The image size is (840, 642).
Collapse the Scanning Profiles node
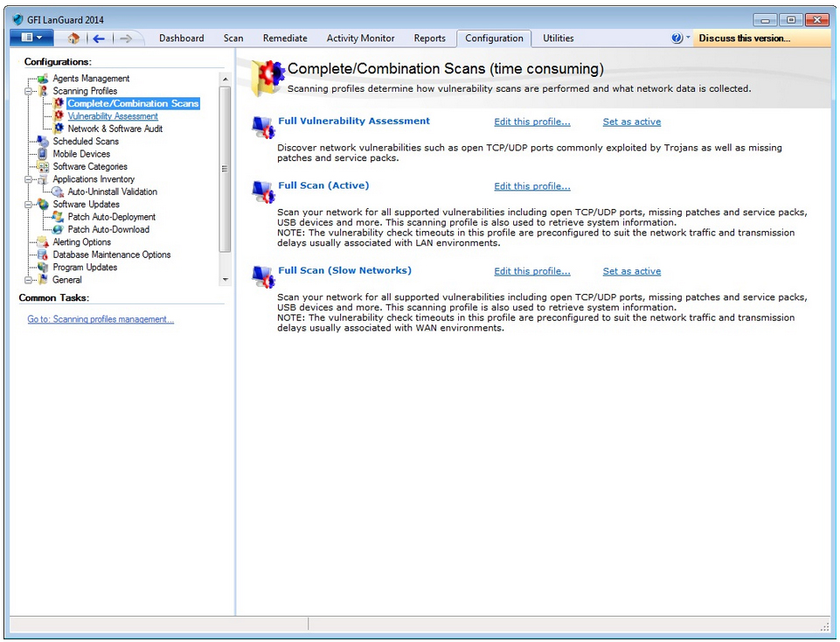click(x=28, y=91)
